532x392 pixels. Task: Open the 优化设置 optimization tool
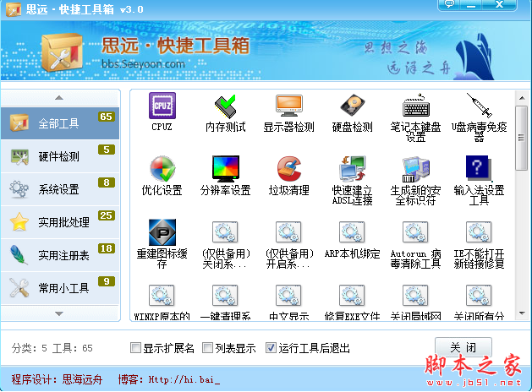coord(162,169)
